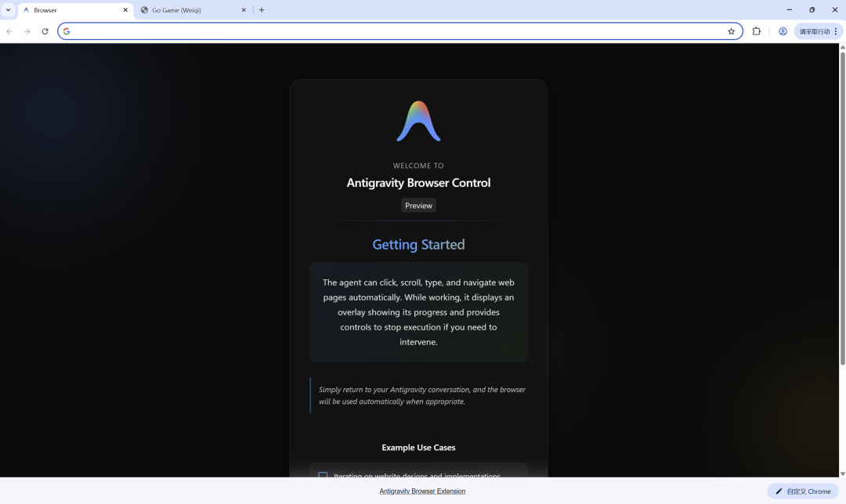Open the Antigravity Browser Extension link
The height and width of the screenshot is (504, 846).
(422, 491)
